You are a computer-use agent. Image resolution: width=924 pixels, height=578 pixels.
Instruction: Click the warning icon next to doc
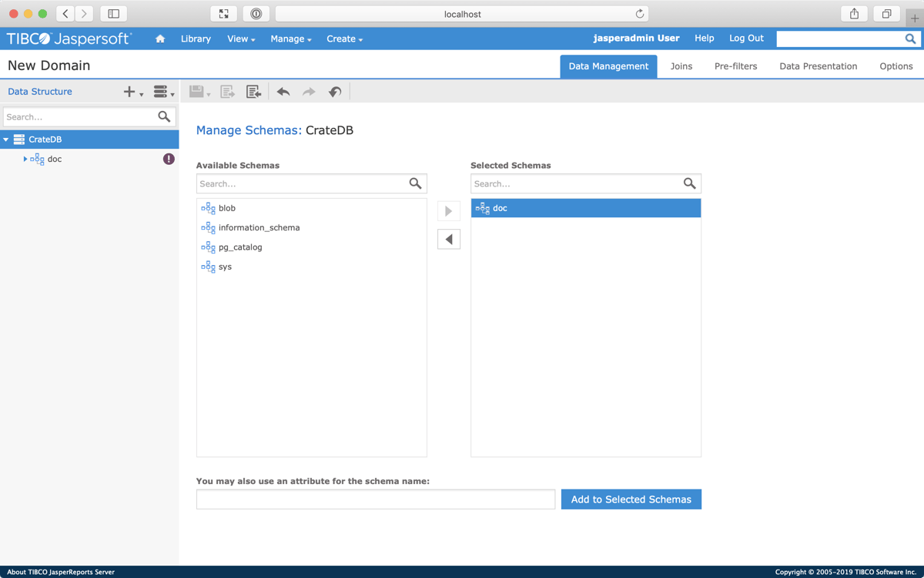point(169,159)
